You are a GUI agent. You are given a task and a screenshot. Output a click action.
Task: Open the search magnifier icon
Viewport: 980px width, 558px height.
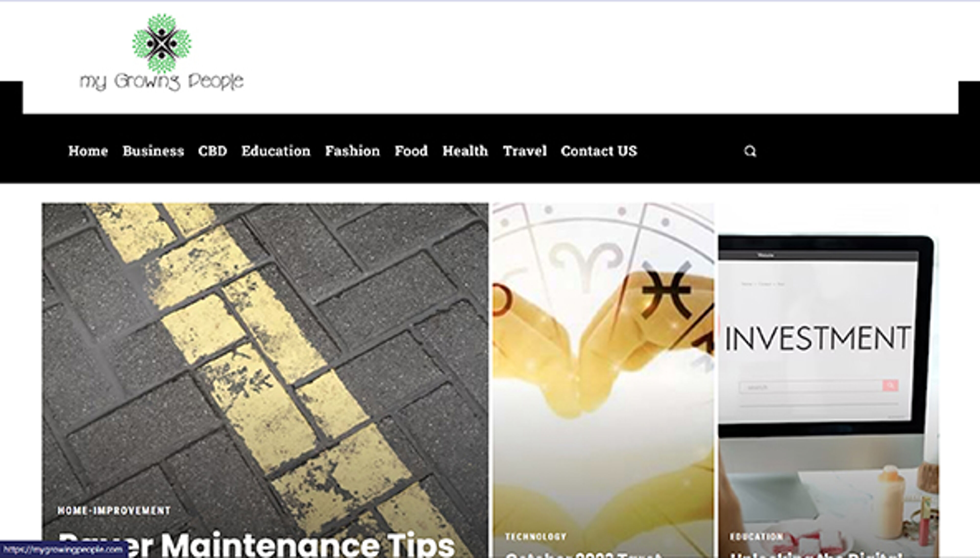[750, 151]
